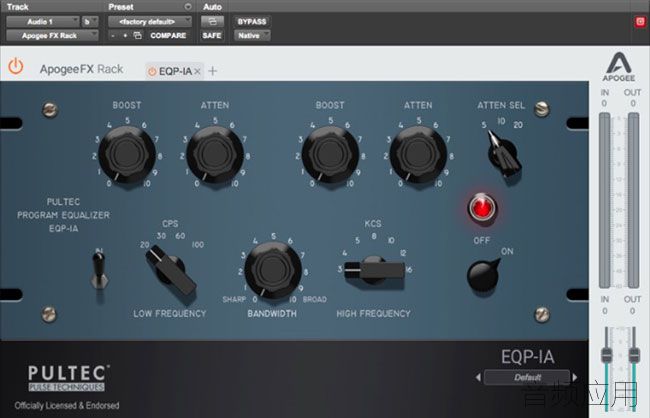
Task: Click the next preset plus button
Action: tap(125, 36)
